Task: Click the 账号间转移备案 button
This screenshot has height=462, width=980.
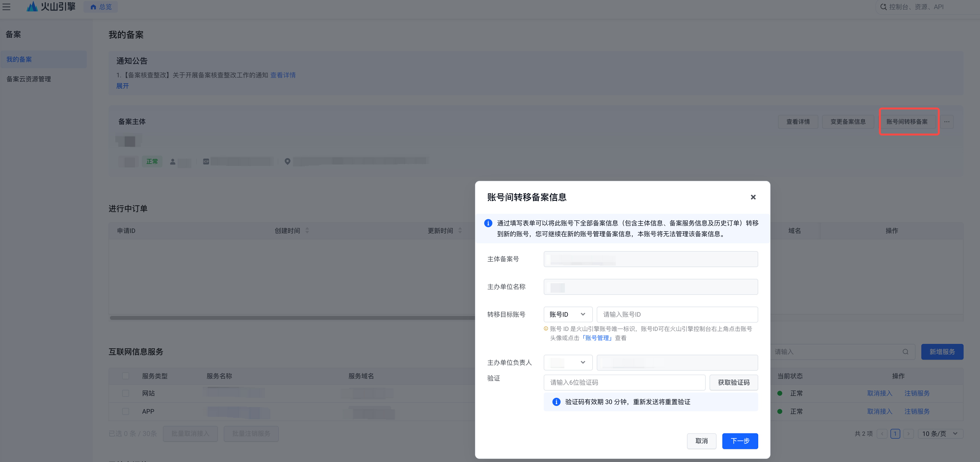Action: click(907, 122)
